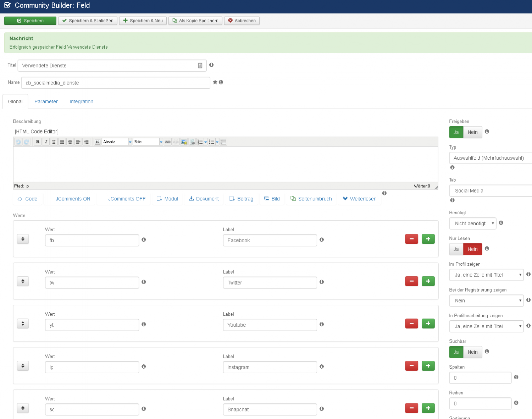Image resolution: width=532 pixels, height=419 pixels.
Task: Click the Label field containing Instagram
Action: (270, 367)
